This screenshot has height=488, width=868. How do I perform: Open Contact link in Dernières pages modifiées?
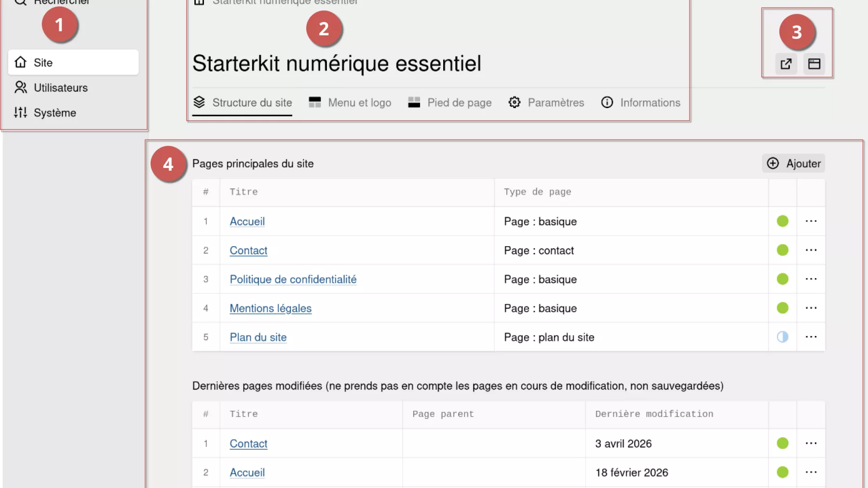[248, 444]
